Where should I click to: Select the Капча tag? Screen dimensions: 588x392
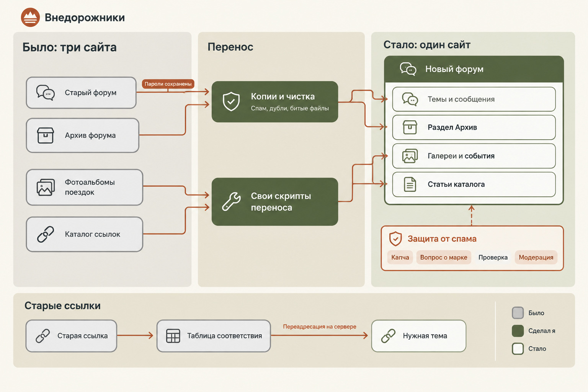(x=400, y=257)
